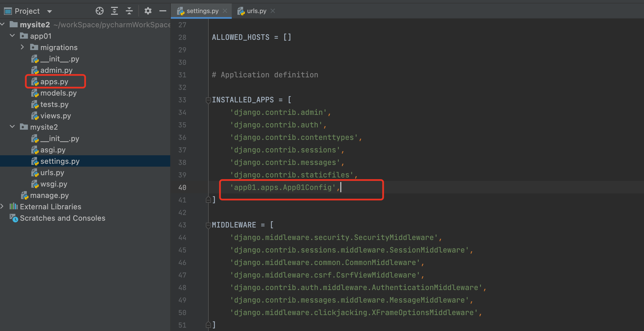The width and height of the screenshot is (644, 331).
Task: Open urls.py in the project tree
Action: tap(52, 173)
